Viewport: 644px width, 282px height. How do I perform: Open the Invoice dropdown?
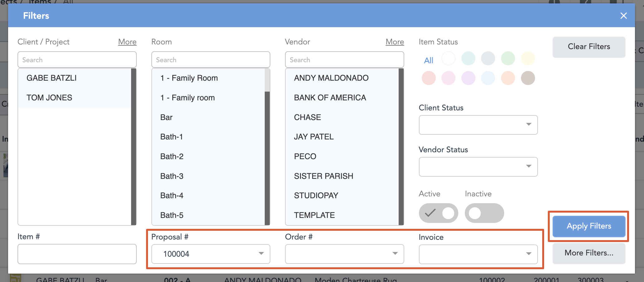coord(478,254)
